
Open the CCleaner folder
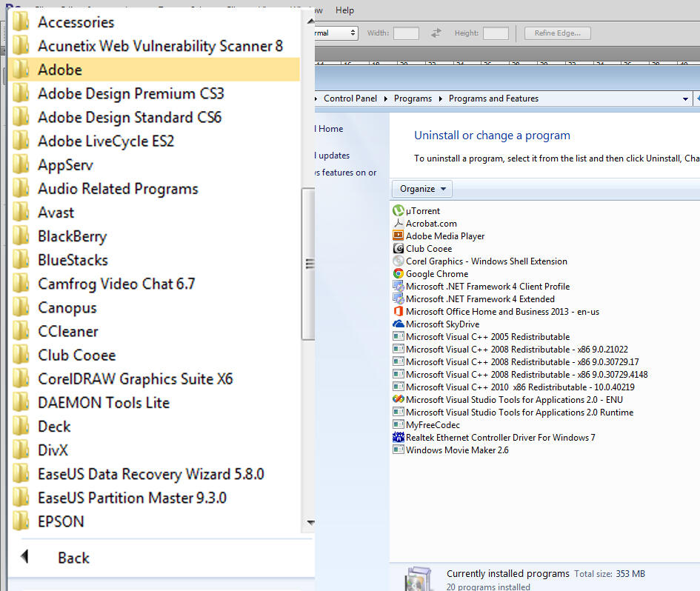[x=153, y=331]
